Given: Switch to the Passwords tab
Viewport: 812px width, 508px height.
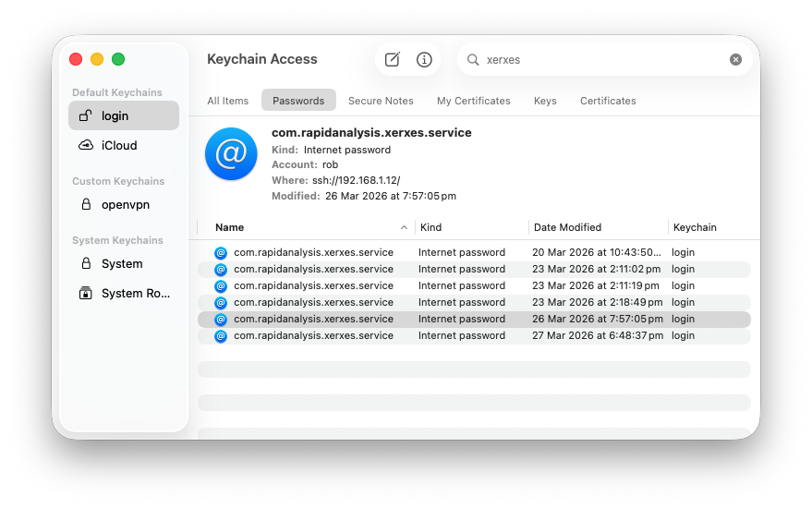Looking at the screenshot, I should (x=298, y=101).
